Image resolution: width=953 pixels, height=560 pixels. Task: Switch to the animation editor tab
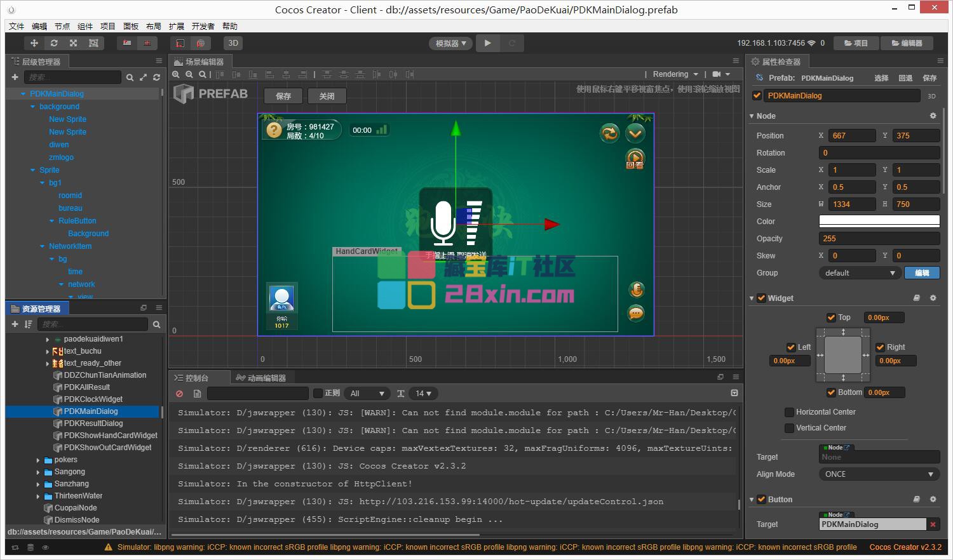pyautogui.click(x=261, y=378)
